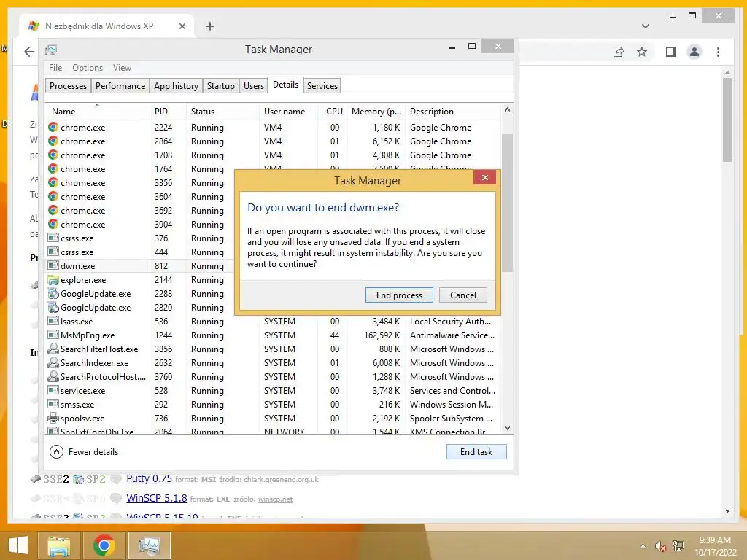Switch to the Performance tab
The width and height of the screenshot is (747, 560).
[120, 86]
